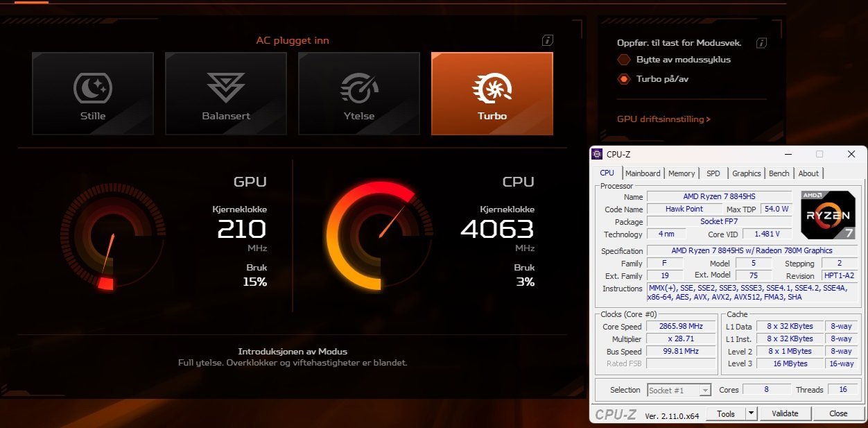
Task: Click the CPU-Z title bar icon
Action: tap(598, 154)
